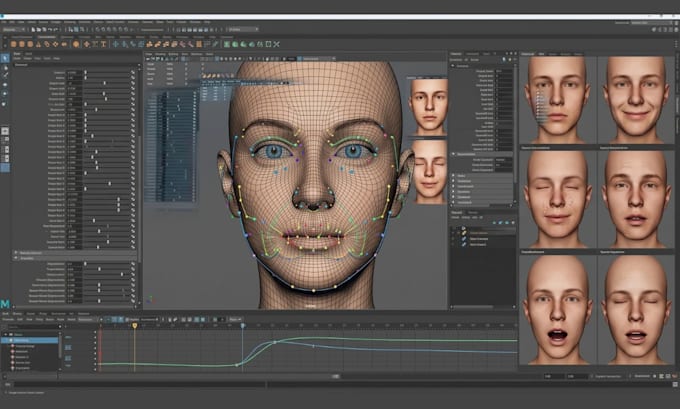The height and width of the screenshot is (409, 680).
Task: Click the small open-eyed face image in viewport
Action: [428, 107]
